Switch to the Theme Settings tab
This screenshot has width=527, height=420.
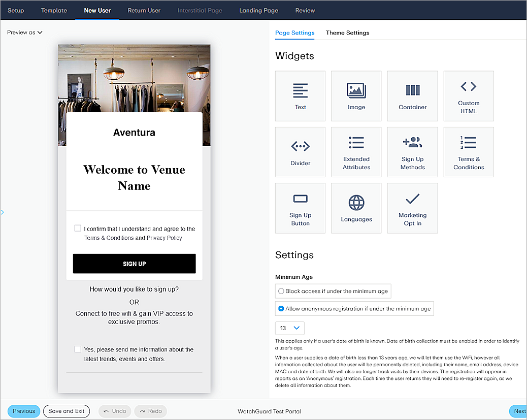pos(347,33)
